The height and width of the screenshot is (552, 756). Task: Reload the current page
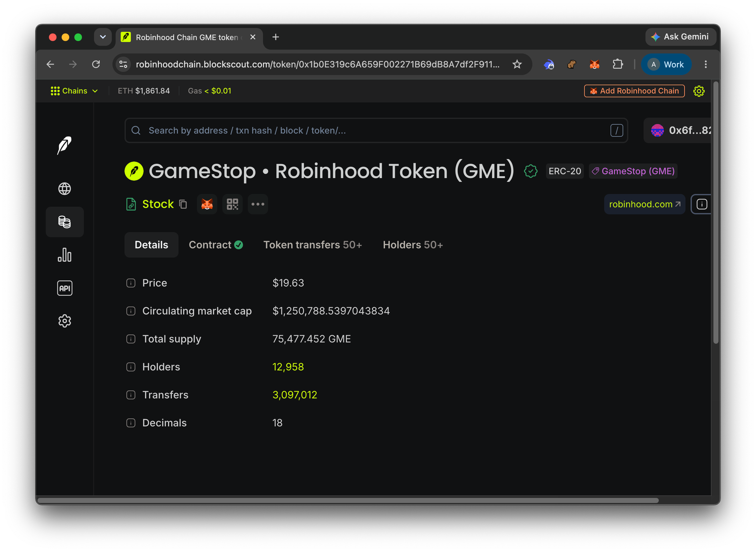point(96,64)
